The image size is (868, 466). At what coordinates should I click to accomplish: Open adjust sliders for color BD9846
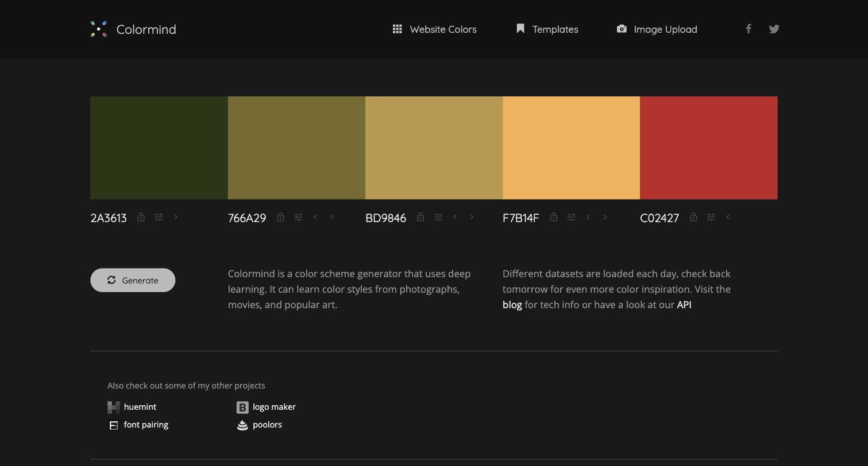(x=438, y=217)
